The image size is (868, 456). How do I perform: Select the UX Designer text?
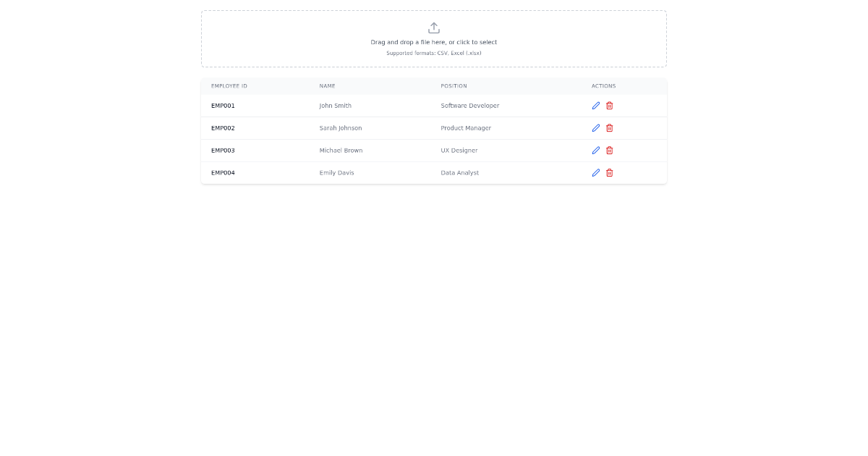coord(459,151)
